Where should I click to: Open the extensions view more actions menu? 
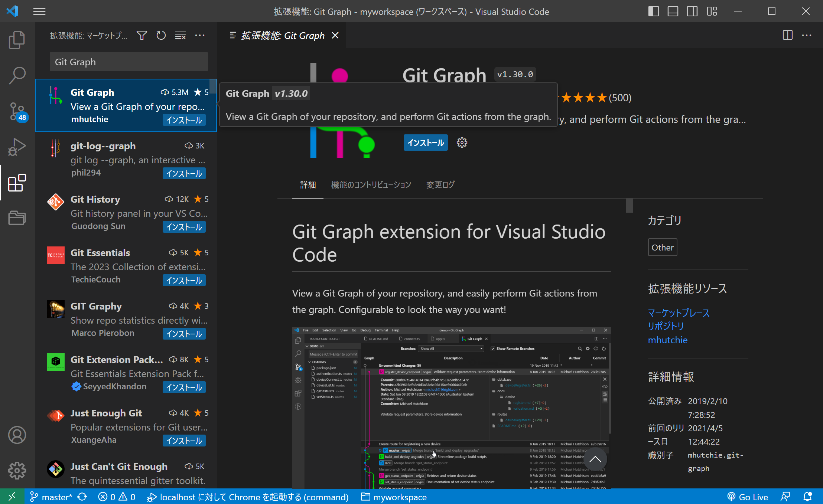click(200, 35)
